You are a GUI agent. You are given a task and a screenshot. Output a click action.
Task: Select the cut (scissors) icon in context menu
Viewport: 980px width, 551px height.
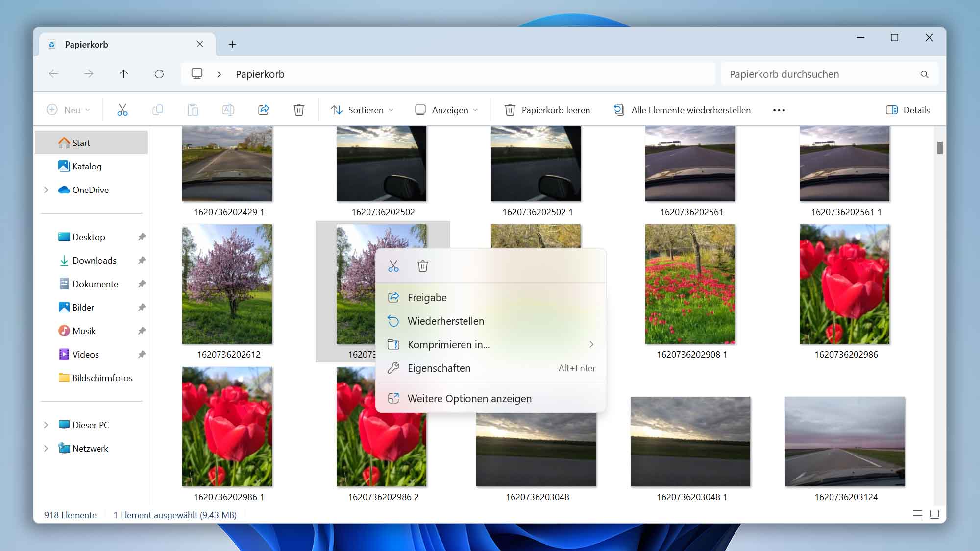click(393, 266)
